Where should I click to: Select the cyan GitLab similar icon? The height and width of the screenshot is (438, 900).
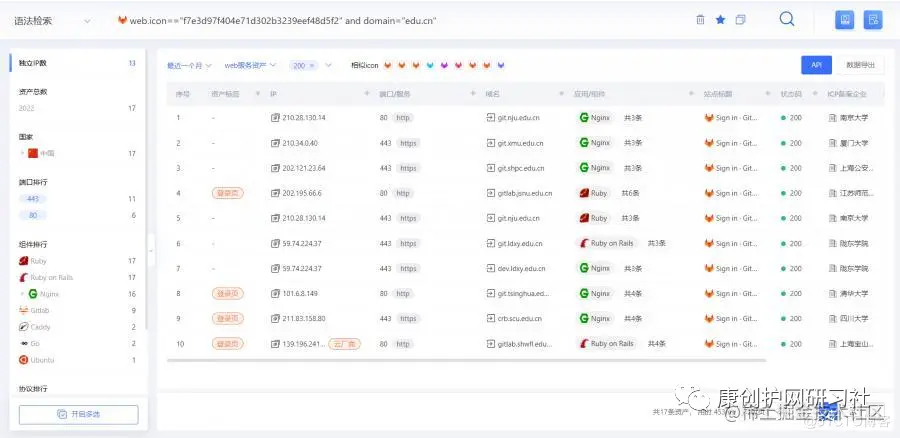(x=430, y=65)
